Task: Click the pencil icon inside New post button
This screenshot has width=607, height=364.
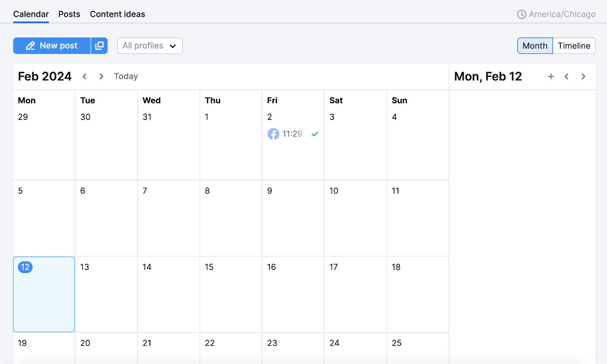Action: pyautogui.click(x=30, y=45)
